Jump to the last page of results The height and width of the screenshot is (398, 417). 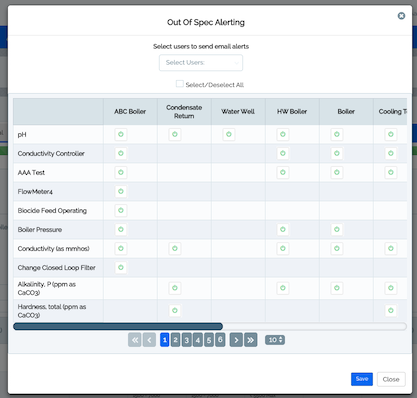pyautogui.click(x=251, y=340)
